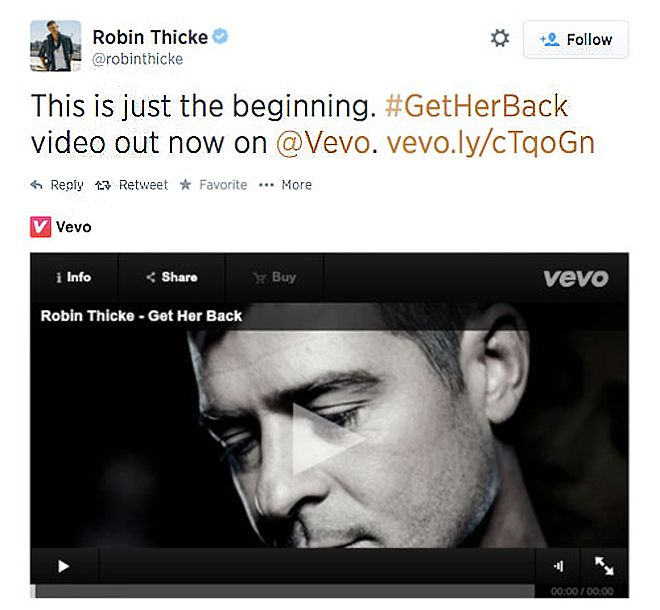This screenshot has width=660, height=610.
Task: Click the vevo watermark logo in player
Action: point(576,278)
